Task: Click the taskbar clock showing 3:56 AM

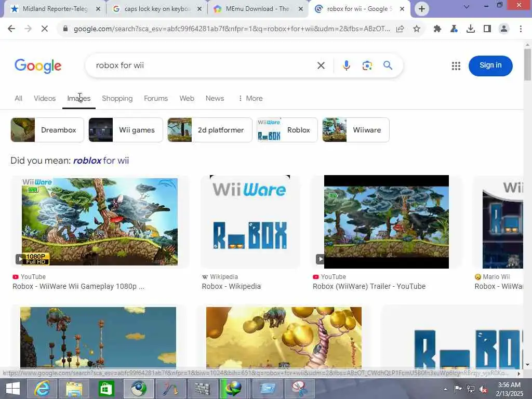Action: (509, 389)
